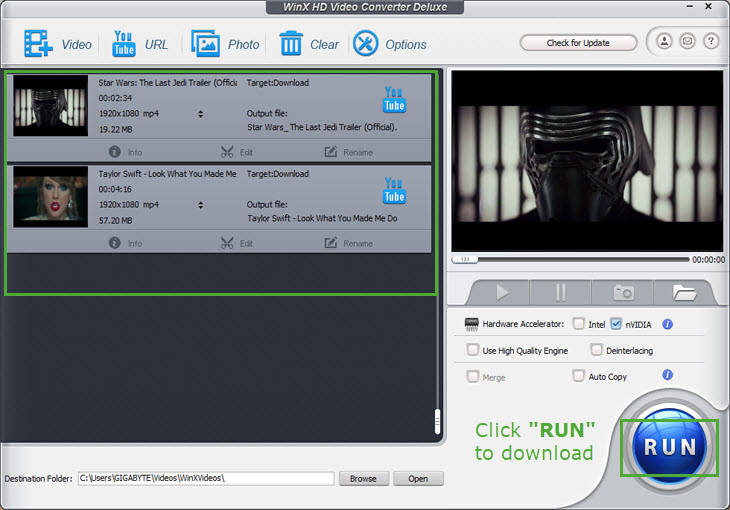Click the Video add-file icon
Image resolution: width=730 pixels, height=510 pixels.
pyautogui.click(x=38, y=44)
